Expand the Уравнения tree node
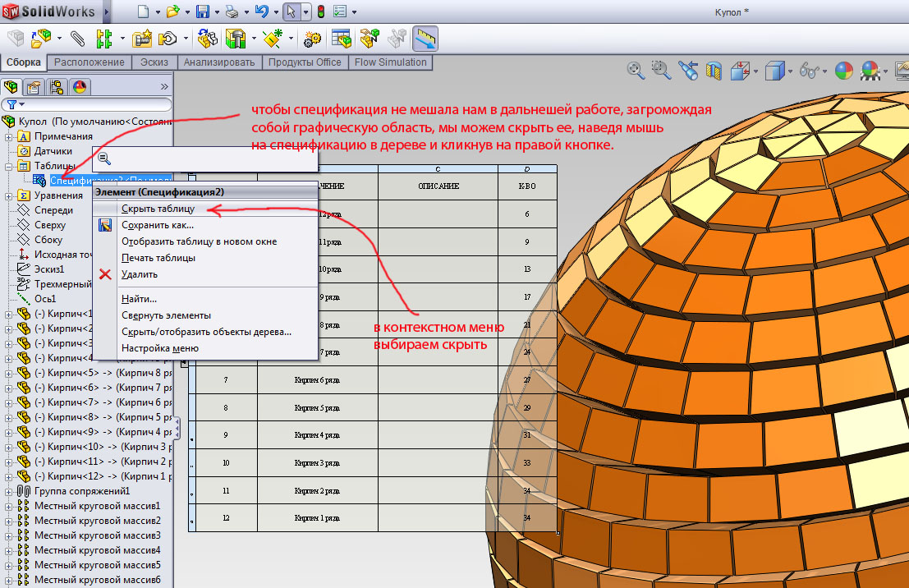Viewport: 909px width, 588px height. click(10, 195)
